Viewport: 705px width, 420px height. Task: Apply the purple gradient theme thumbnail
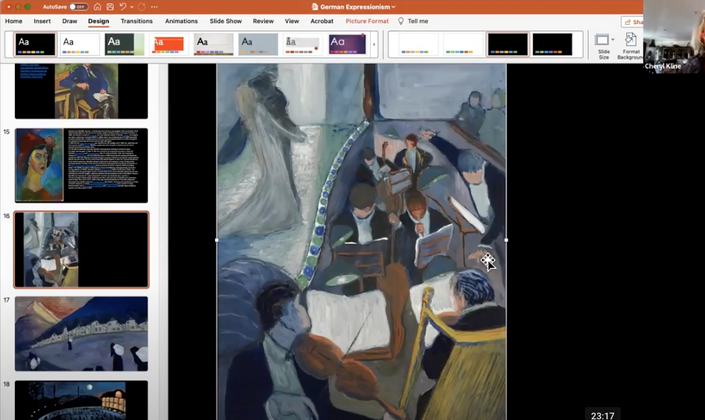tap(347, 44)
